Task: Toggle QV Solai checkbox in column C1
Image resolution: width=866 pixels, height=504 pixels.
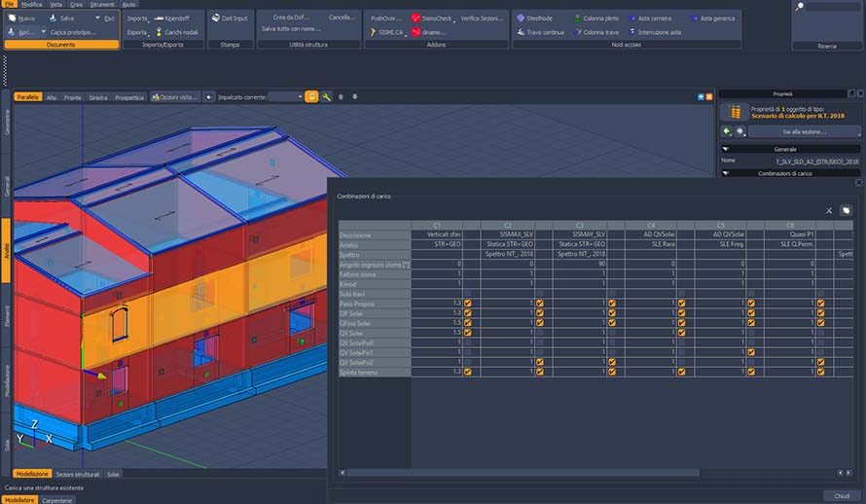Action: pyautogui.click(x=468, y=333)
